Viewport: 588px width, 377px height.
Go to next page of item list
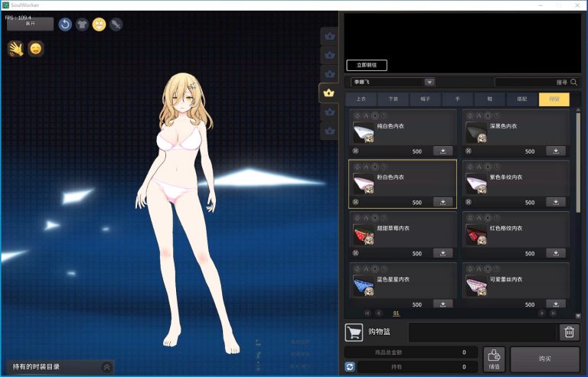click(x=541, y=313)
